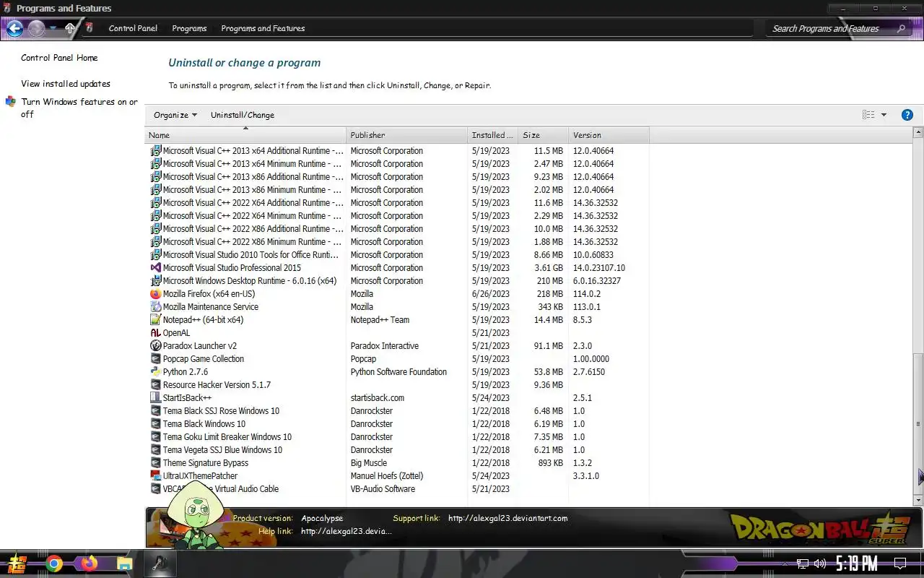Open Control Panel Home link
Image resolution: width=924 pixels, height=578 pixels.
[59, 58]
